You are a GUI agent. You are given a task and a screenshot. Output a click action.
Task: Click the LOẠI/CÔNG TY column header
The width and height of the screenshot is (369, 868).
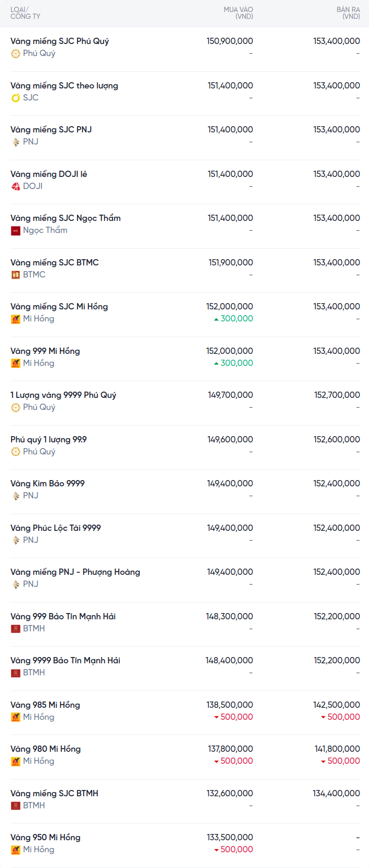coord(25,13)
